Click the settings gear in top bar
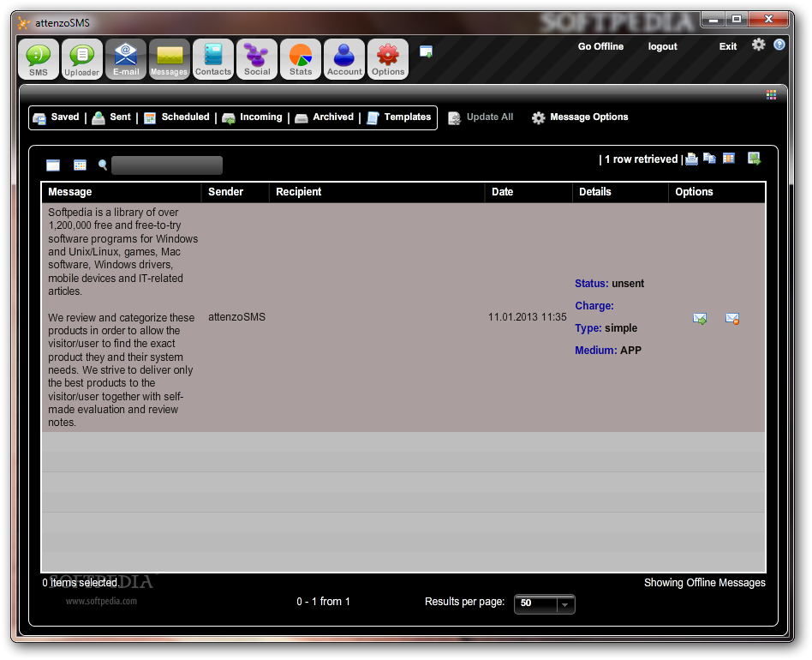This screenshot has width=812, height=660. [759, 45]
